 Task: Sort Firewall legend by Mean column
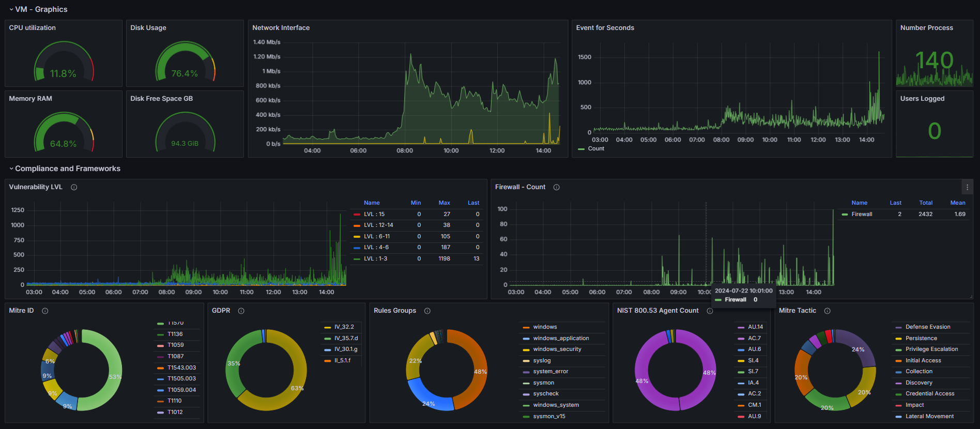click(958, 203)
